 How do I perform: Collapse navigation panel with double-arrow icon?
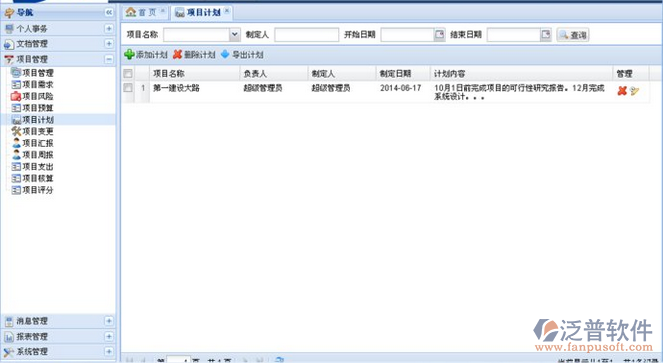pyautogui.click(x=109, y=12)
